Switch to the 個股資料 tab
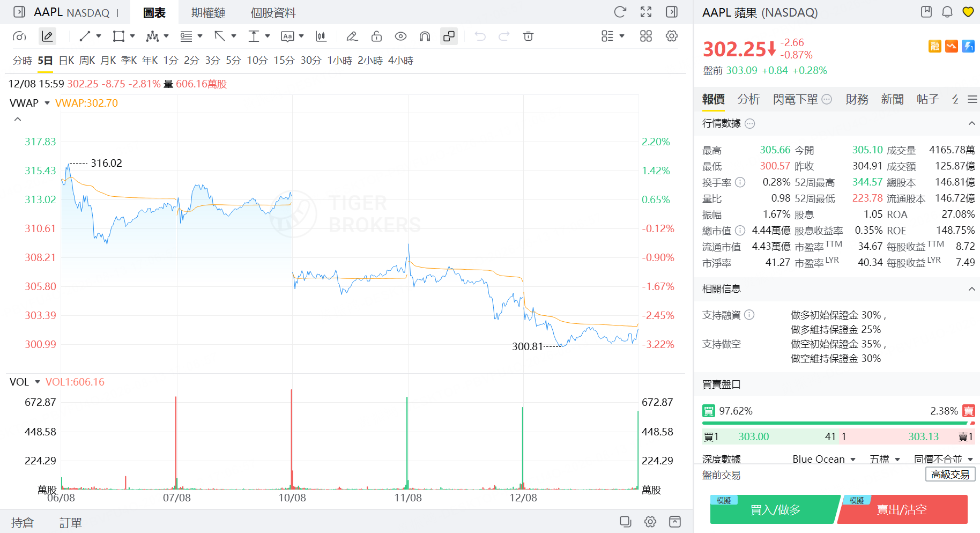Screen dimensions: 980x533 coord(273,13)
